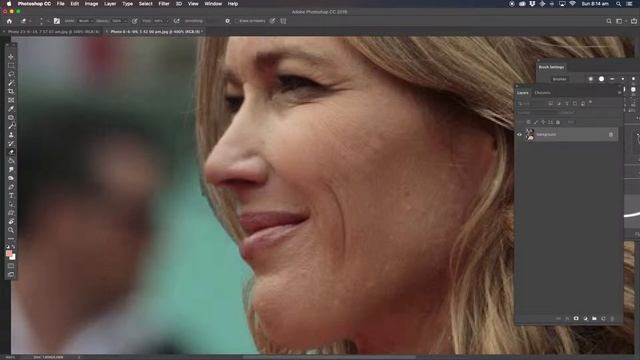Select the Crop tool
The image size is (640, 360).
11,91
